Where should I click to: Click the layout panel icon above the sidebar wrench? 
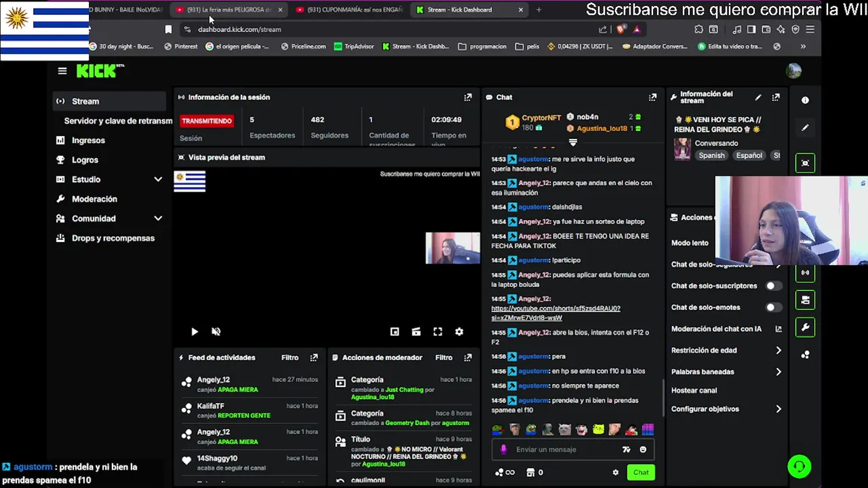(x=805, y=300)
